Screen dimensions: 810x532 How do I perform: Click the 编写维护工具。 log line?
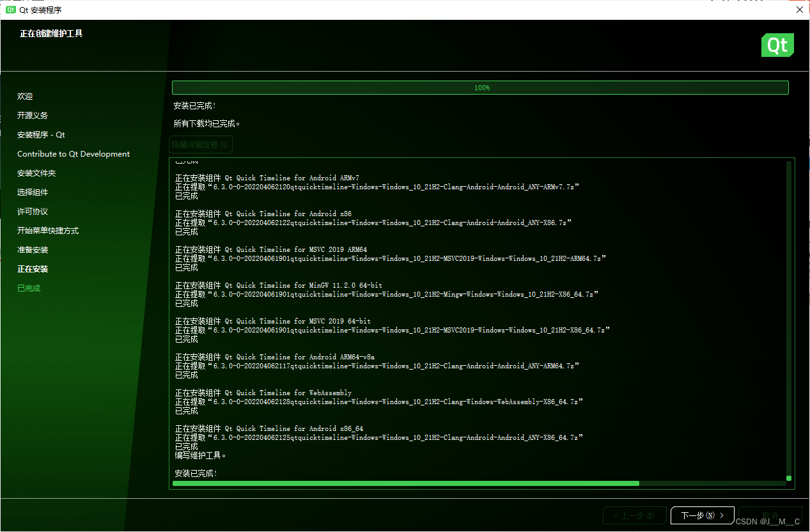pyautogui.click(x=201, y=456)
